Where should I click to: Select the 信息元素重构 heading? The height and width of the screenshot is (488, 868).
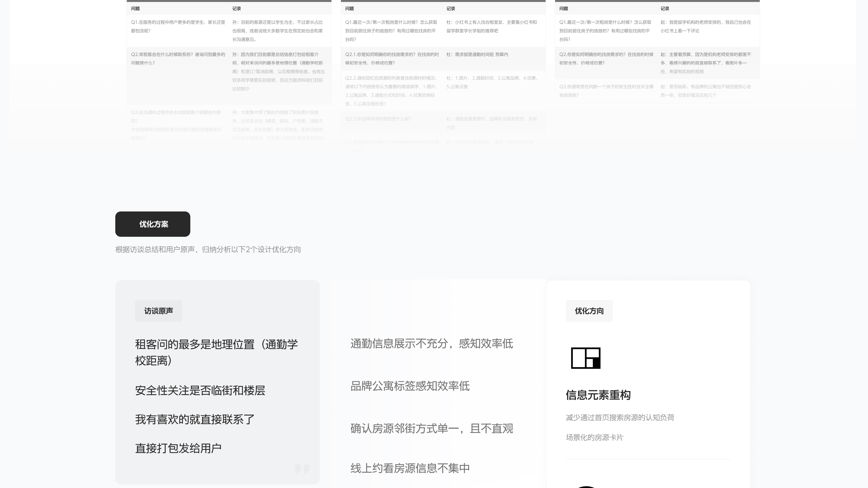598,395
